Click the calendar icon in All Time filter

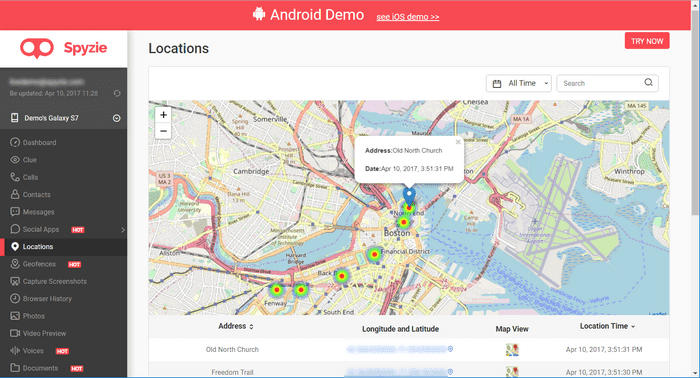coord(497,83)
